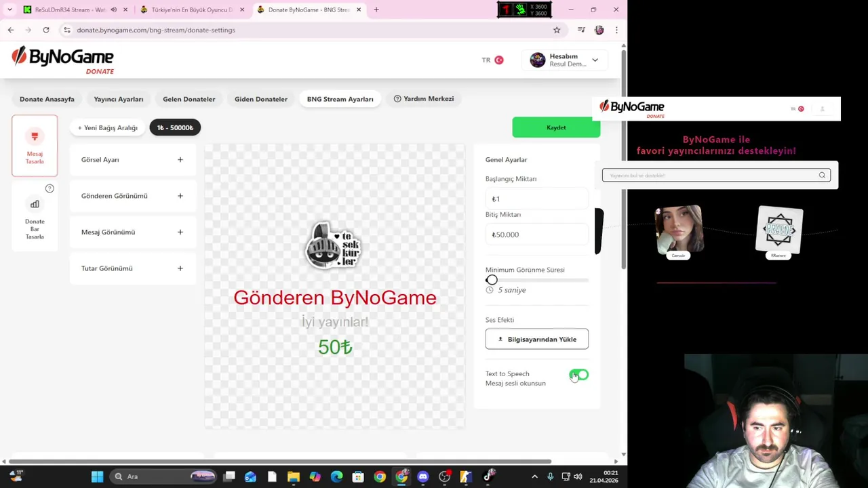This screenshot has width=868, height=488.
Task: Open the browser tab search dropdown
Action: (x=9, y=9)
